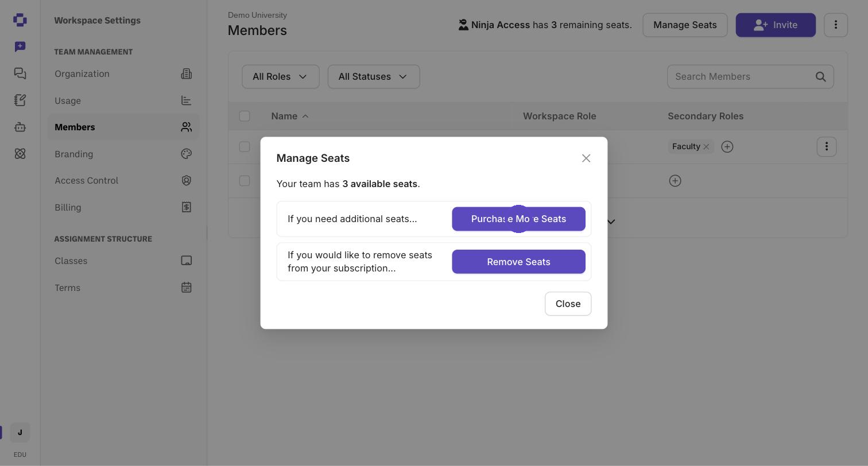Remove the Faculty role tag
Screen dimensions: 868x466
point(706,147)
